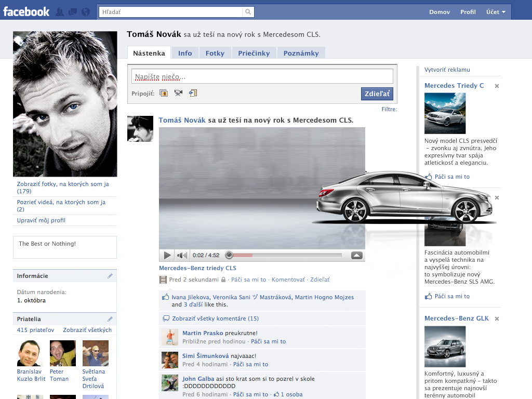The width and height of the screenshot is (532, 399).
Task: Click the comment bubble icon by Zobraziť všetky komentáre
Action: [x=166, y=318]
